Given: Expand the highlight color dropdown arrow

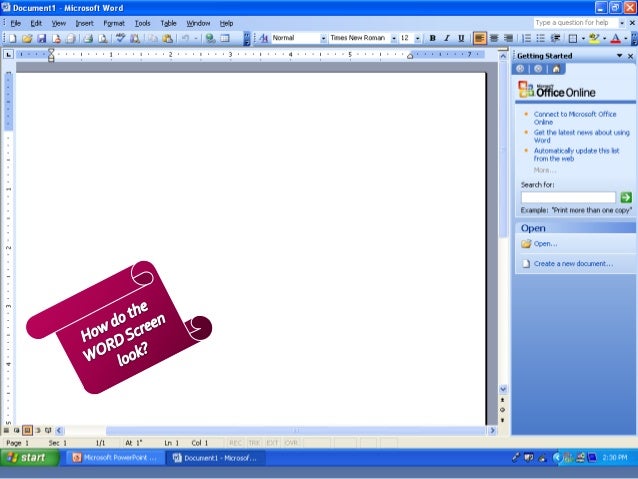Looking at the screenshot, I should pyautogui.click(x=605, y=38).
